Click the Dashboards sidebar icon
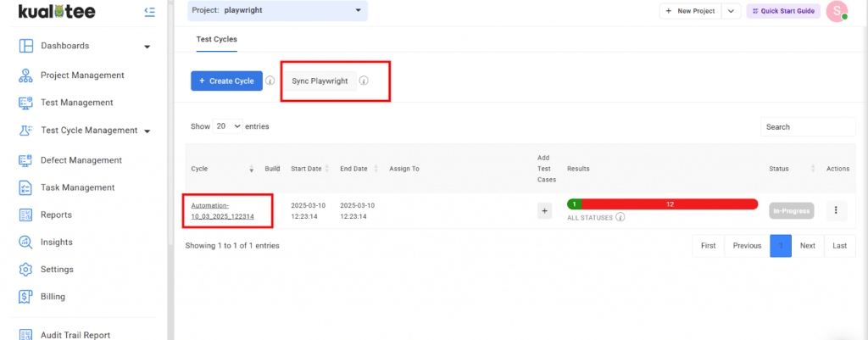 [x=26, y=46]
